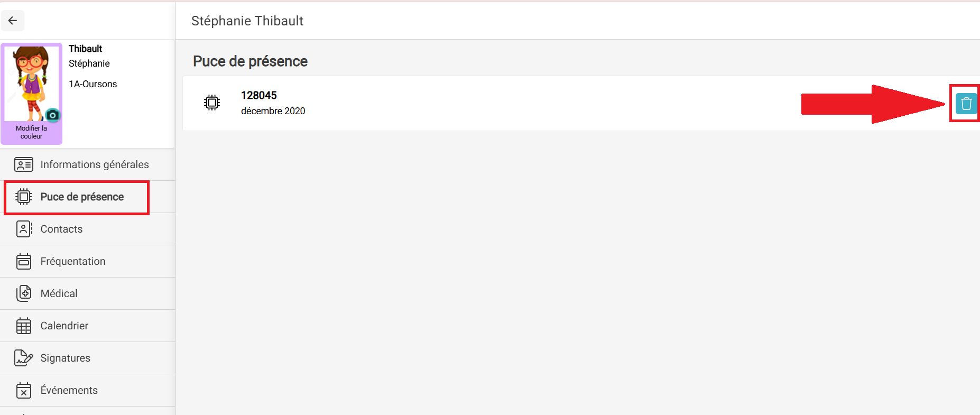
Task: Select the Informations générales ID card icon
Action: point(24,165)
